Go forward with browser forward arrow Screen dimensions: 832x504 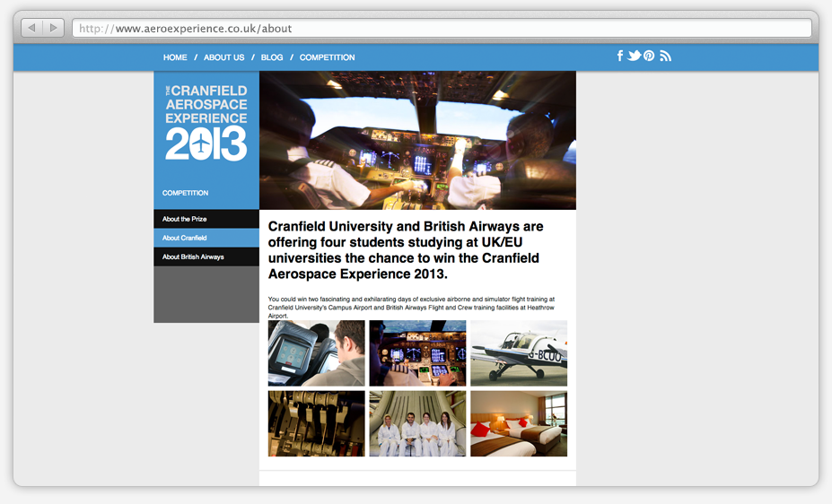click(54, 28)
